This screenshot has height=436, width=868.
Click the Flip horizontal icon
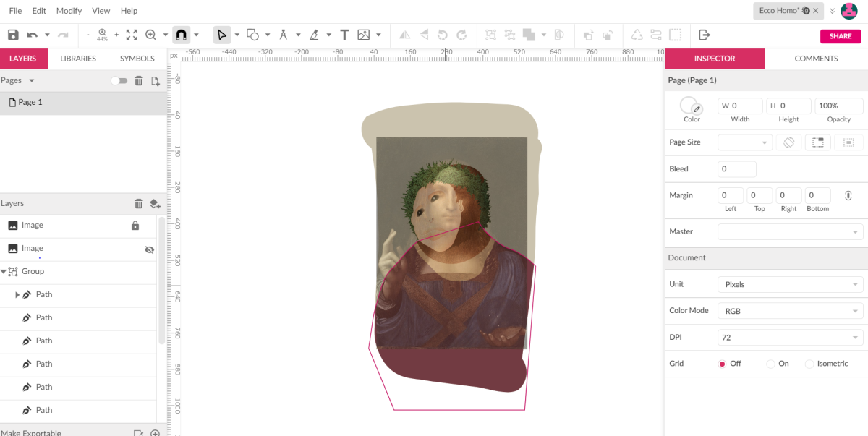coord(404,35)
